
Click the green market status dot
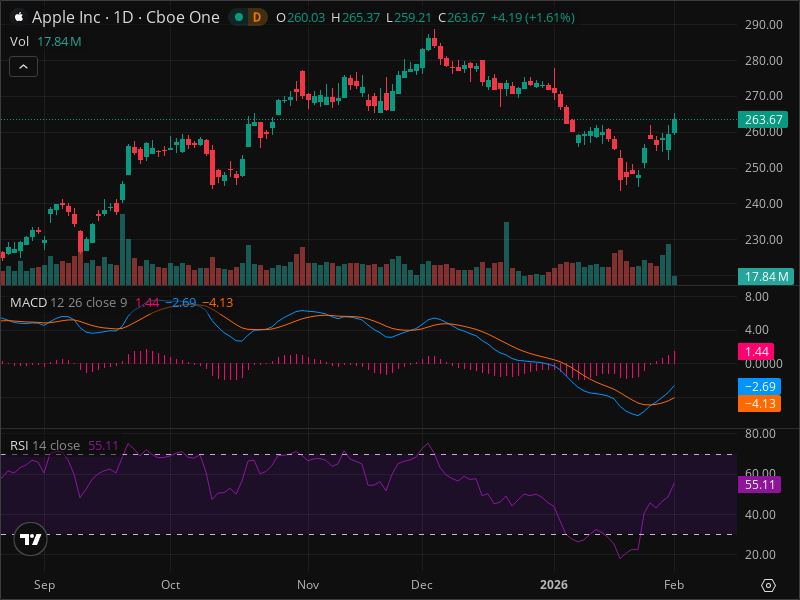pos(238,17)
